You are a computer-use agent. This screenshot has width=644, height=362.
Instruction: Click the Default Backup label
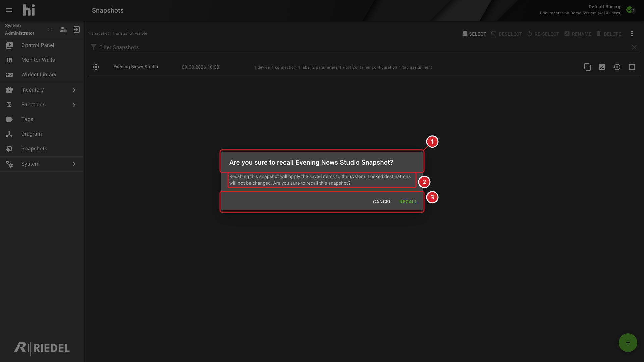pos(605,7)
